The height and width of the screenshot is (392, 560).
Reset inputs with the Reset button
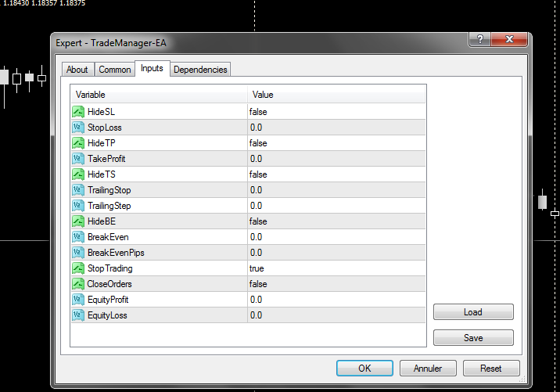[491, 368]
